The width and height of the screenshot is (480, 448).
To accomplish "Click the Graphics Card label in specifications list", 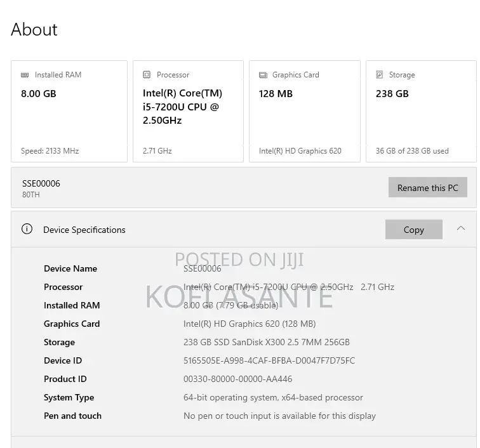I will tap(72, 324).
